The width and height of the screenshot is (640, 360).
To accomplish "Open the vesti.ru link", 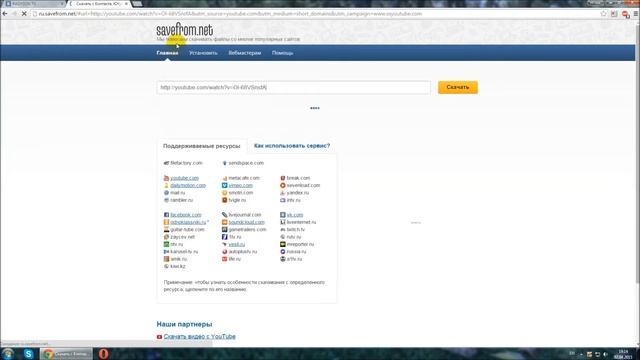I will [237, 244].
